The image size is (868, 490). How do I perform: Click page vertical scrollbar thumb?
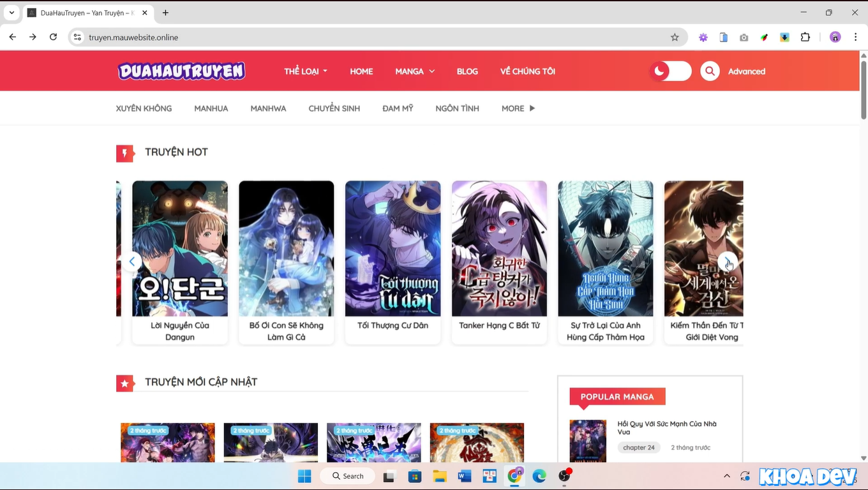pos(864,89)
